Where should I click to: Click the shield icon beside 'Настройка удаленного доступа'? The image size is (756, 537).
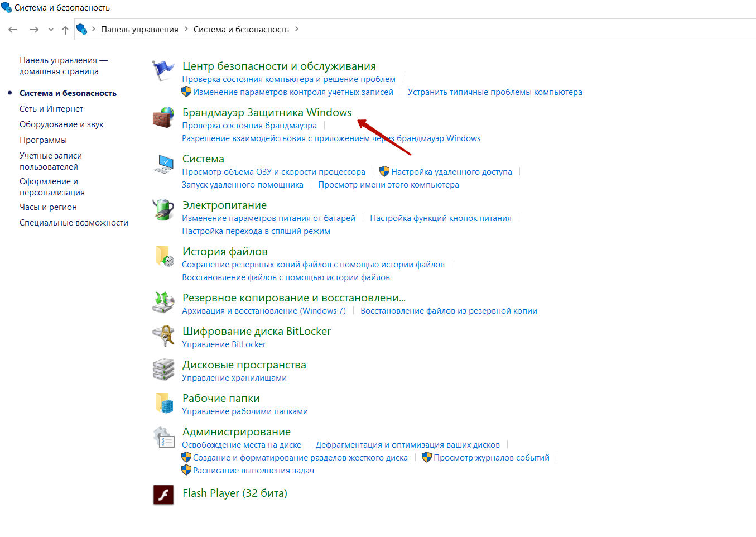click(384, 171)
